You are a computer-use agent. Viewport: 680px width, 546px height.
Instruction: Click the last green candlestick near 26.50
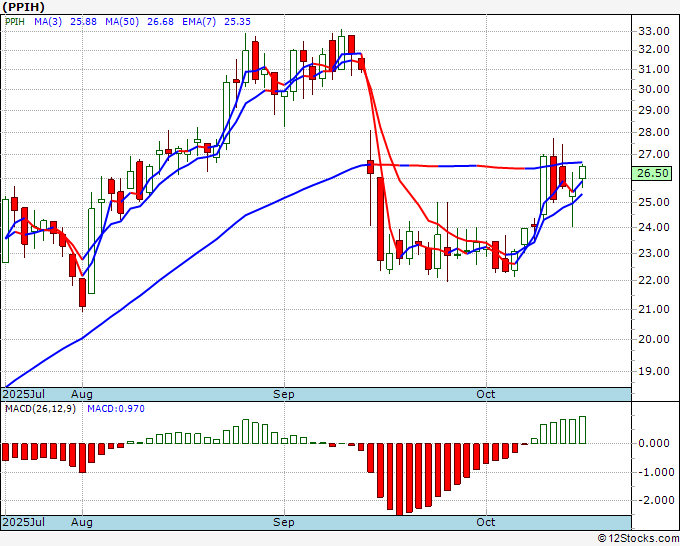[x=582, y=173]
